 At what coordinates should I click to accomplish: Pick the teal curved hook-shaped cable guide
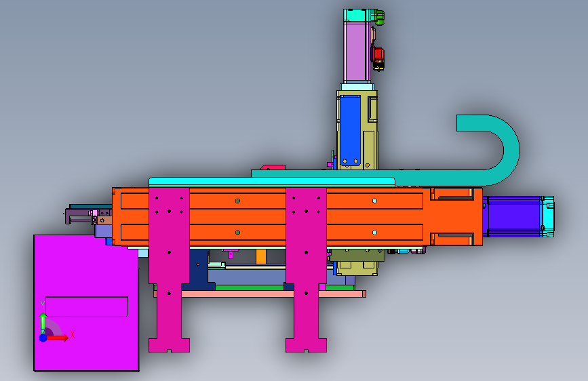[511, 150]
